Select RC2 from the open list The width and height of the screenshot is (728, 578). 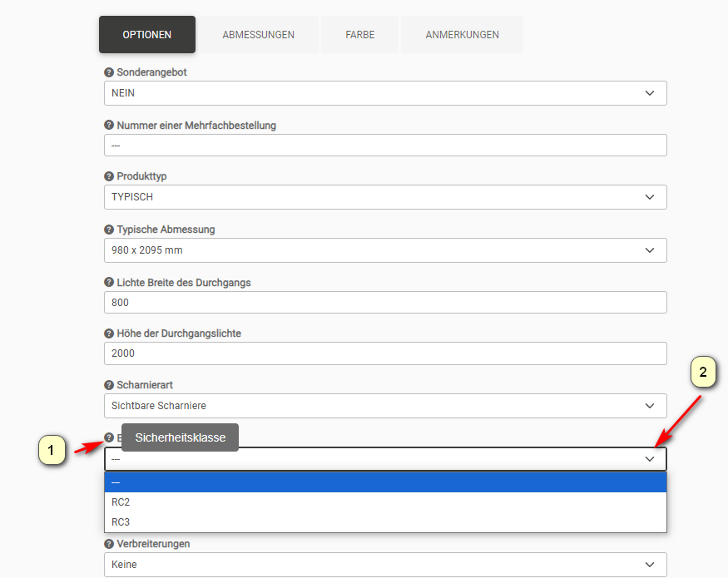tap(385, 502)
